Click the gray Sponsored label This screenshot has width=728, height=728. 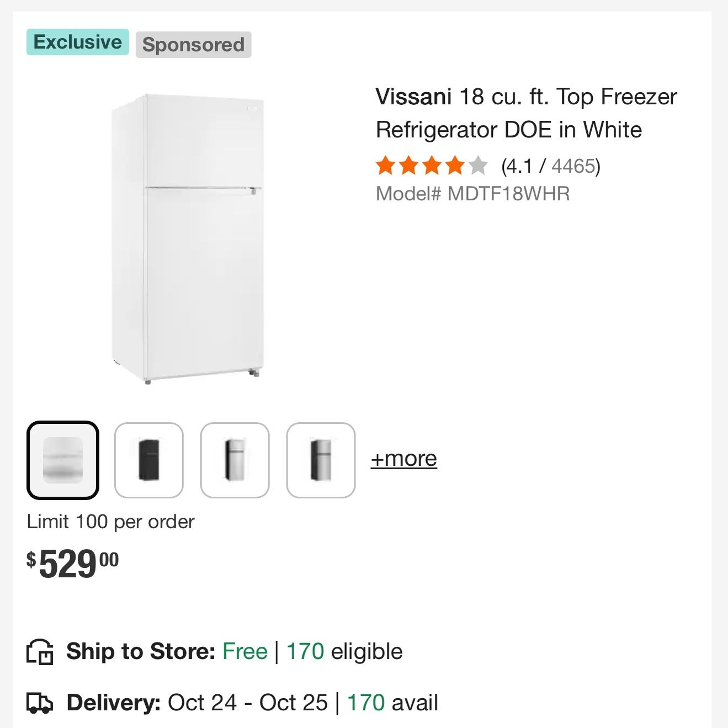pos(194,45)
